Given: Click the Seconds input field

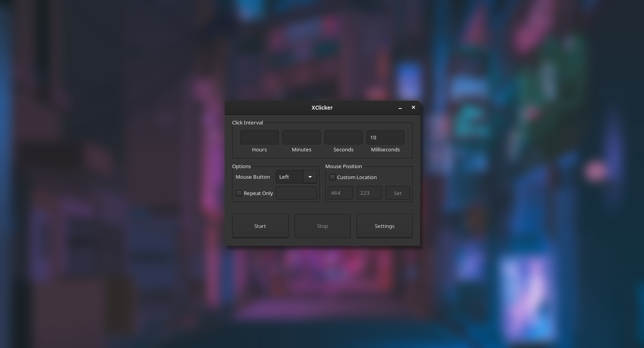Looking at the screenshot, I should pos(344,137).
